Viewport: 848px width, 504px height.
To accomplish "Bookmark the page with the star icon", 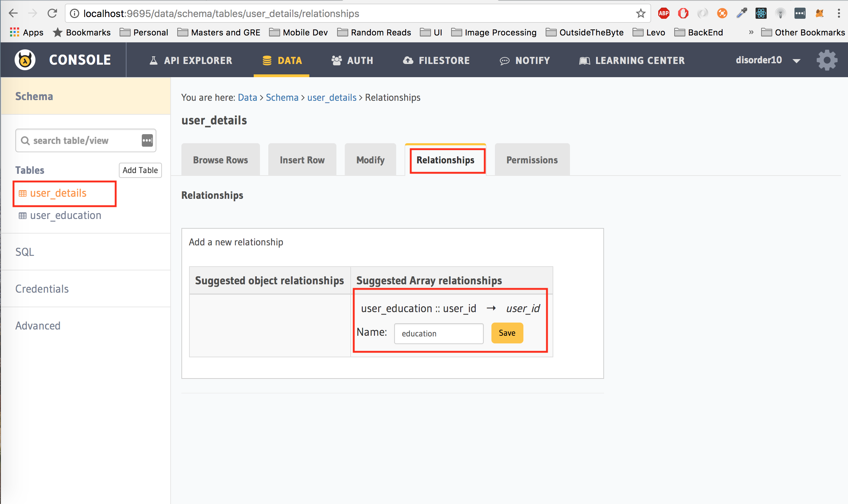I will click(x=641, y=14).
